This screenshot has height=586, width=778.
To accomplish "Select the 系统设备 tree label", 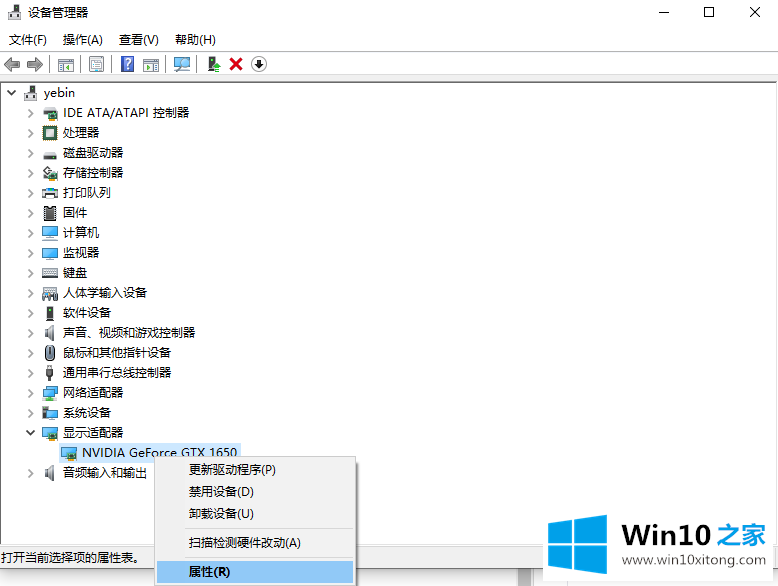I will [87, 413].
